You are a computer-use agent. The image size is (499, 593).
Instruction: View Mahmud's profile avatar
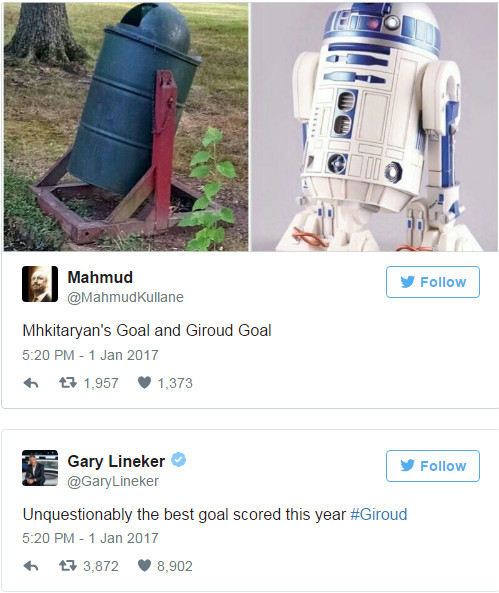click(x=40, y=284)
